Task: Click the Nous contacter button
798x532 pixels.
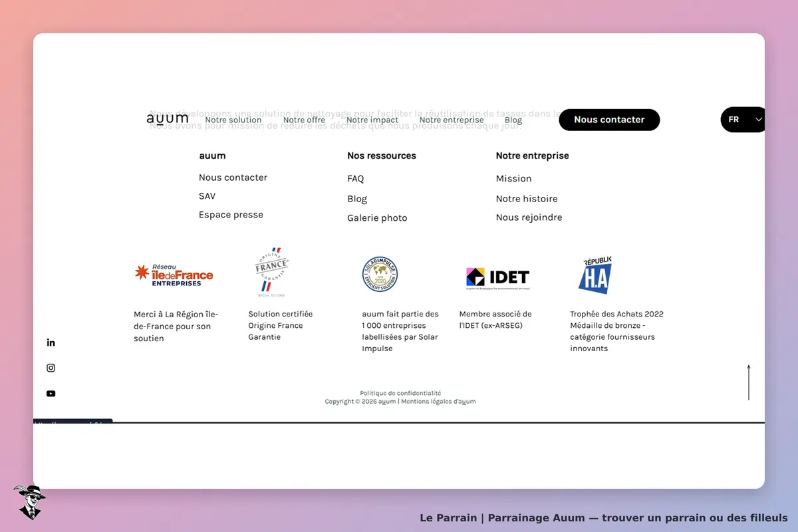Action: pos(609,120)
